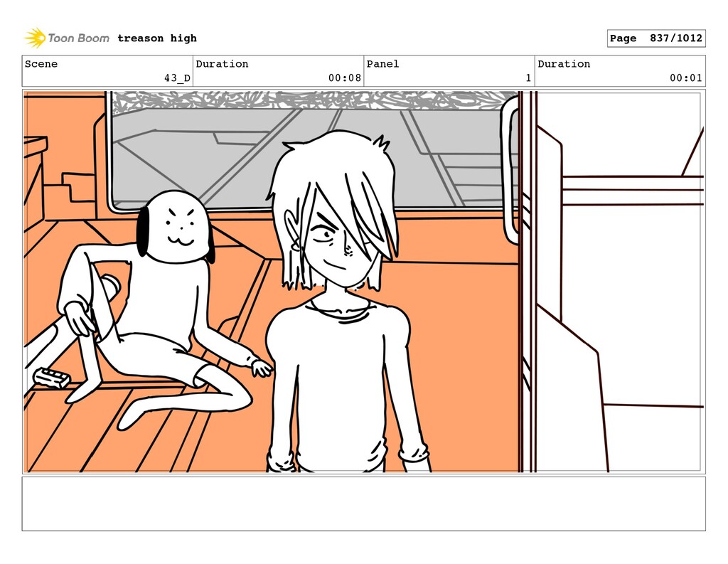The width and height of the screenshot is (728, 564).
Task: Select the Panel label text
Action: point(382,63)
